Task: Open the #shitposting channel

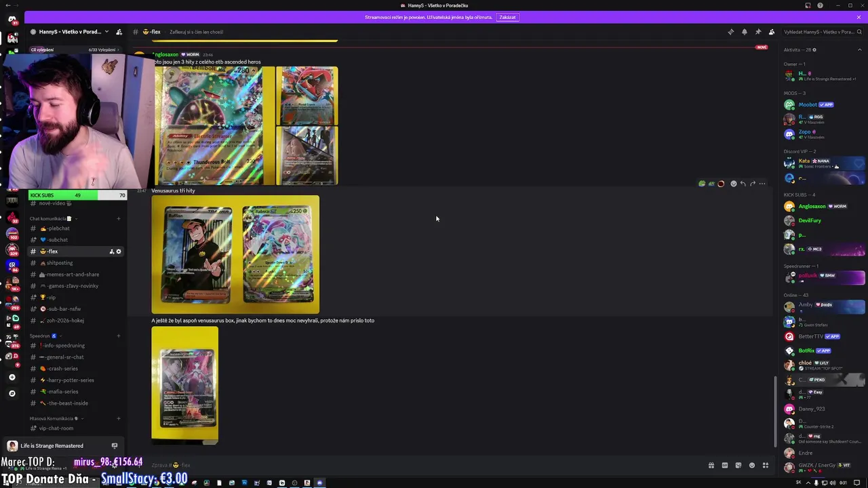Action: [76, 263]
